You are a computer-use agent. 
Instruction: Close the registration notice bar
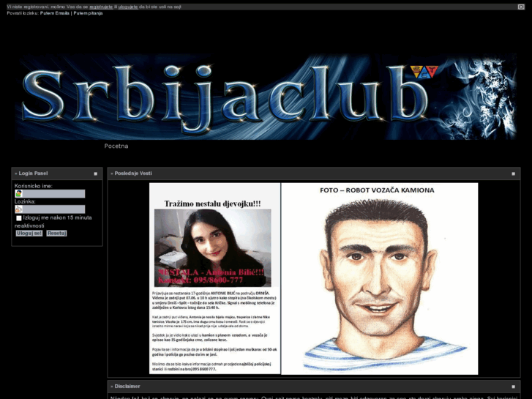coord(521,7)
